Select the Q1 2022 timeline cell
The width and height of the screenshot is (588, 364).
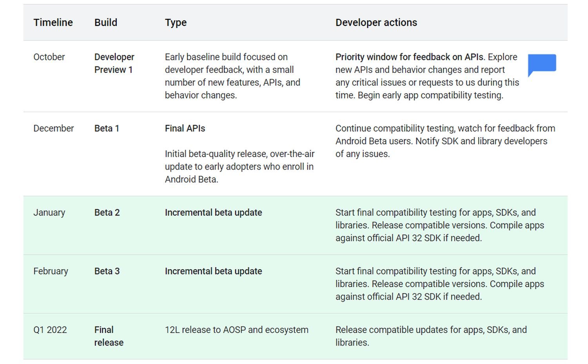[50, 330]
